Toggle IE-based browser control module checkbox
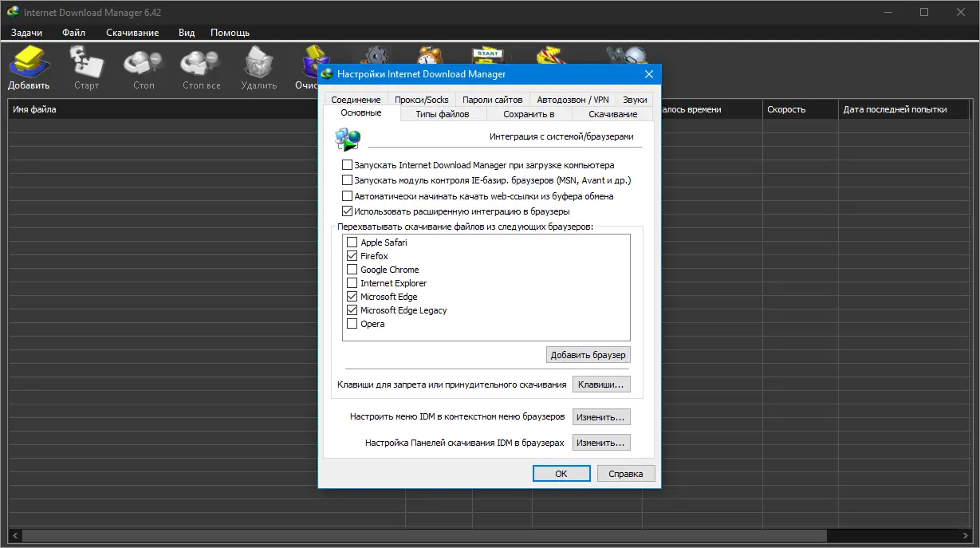The image size is (980, 548). [347, 180]
